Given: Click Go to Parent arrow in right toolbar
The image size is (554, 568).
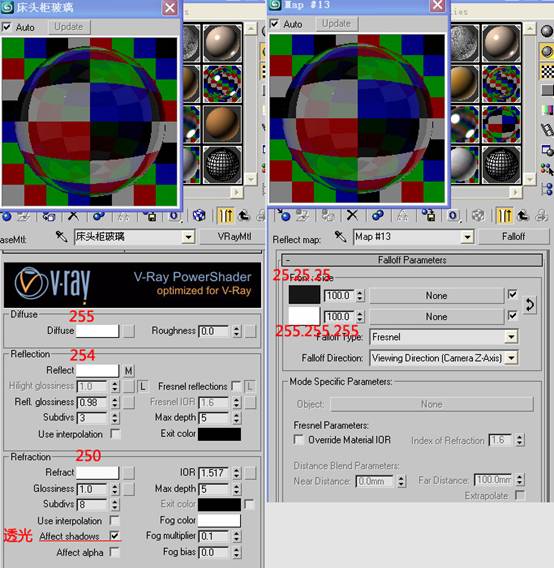Looking at the screenshot, I should click(x=522, y=216).
